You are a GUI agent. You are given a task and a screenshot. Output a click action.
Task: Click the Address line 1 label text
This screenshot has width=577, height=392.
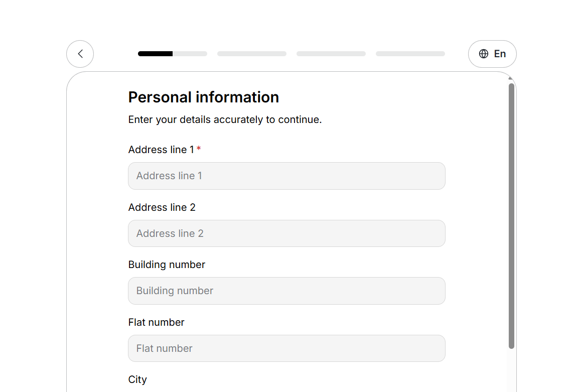(x=162, y=149)
